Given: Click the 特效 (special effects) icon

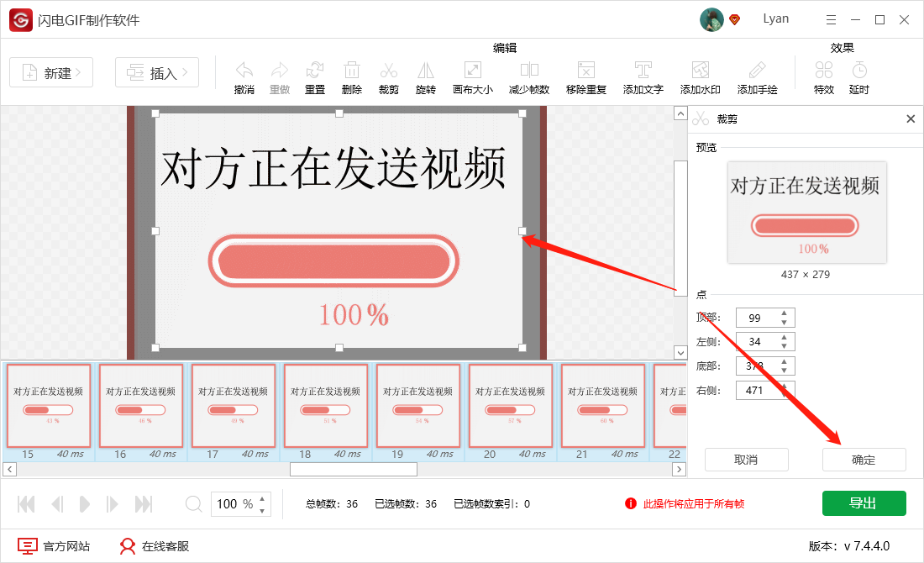Looking at the screenshot, I should tap(823, 76).
